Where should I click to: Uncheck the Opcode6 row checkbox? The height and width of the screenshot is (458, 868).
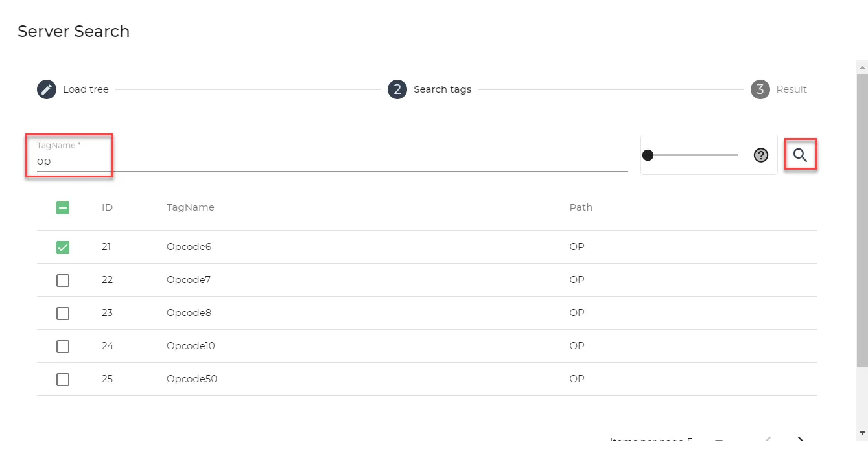pos(63,247)
